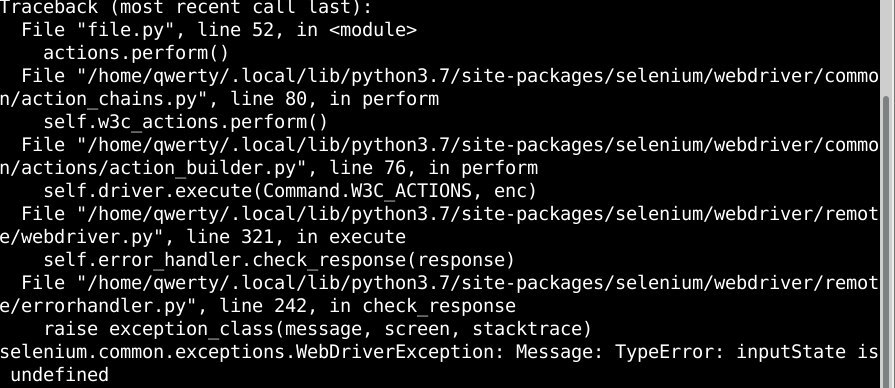The width and height of the screenshot is (895, 388).
Task: Click the scrollbar track above the thumb
Action: click(887, 48)
